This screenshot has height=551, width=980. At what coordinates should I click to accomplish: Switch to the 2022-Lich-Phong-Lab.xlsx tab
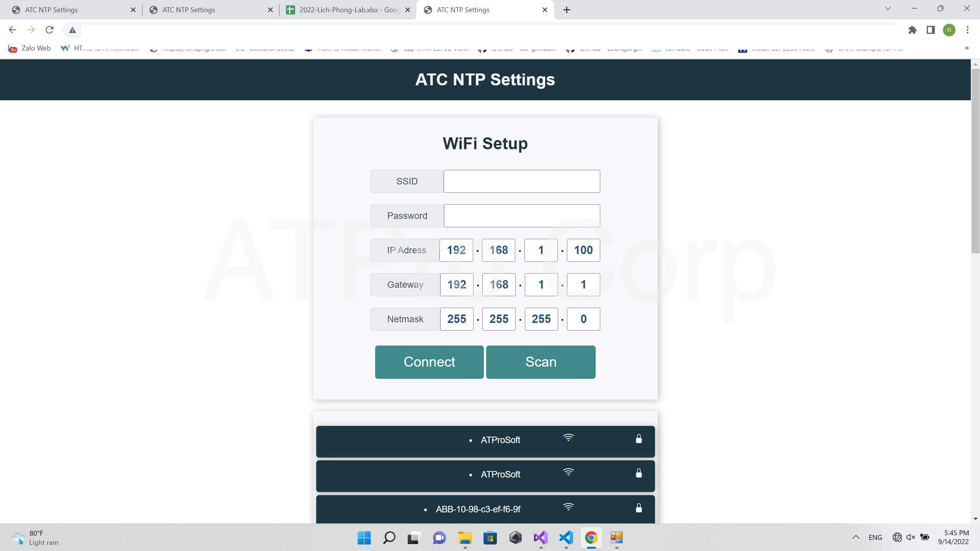pos(348,10)
